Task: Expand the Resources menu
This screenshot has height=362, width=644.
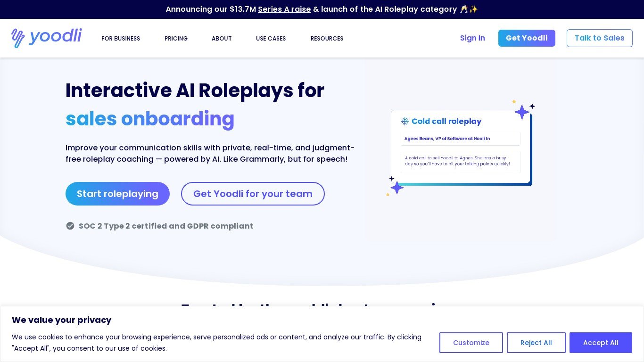Action: 327,38
